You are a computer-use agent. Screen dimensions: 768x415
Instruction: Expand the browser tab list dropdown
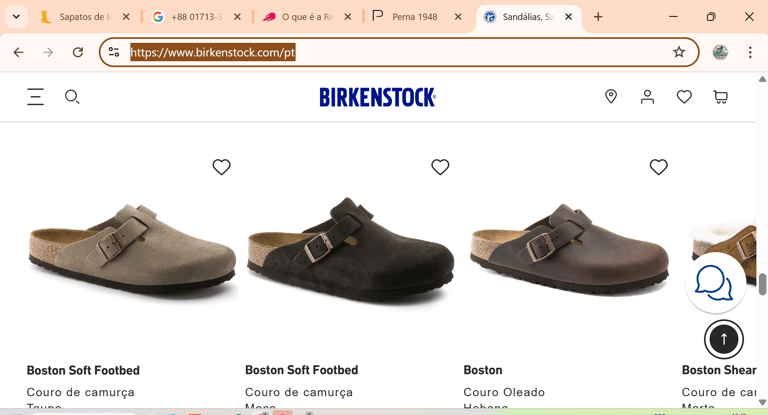pos(16,17)
